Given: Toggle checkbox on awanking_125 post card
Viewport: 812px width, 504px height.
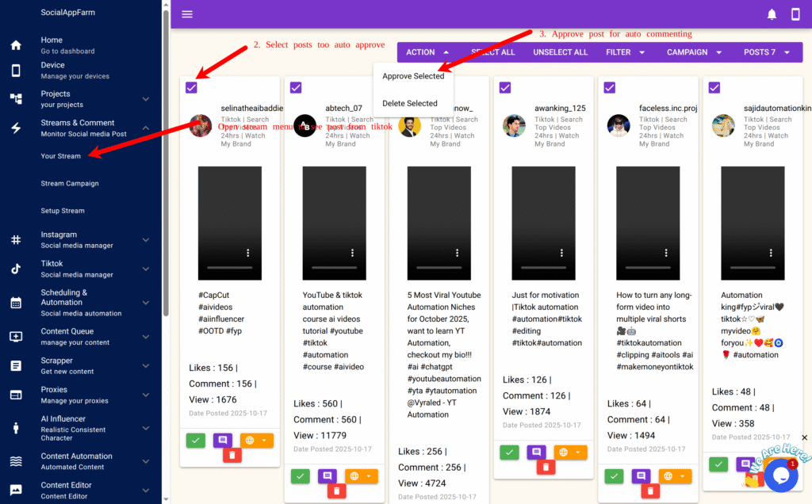Looking at the screenshot, I should pos(505,87).
